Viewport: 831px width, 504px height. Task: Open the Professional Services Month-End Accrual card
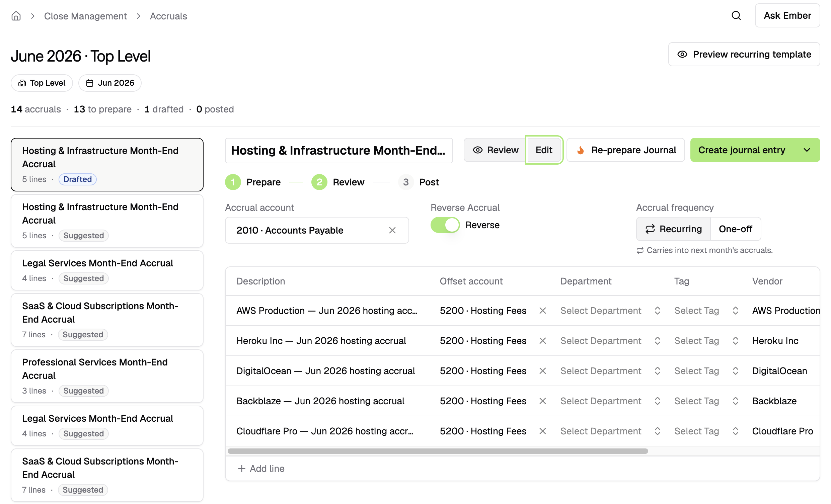click(x=107, y=376)
